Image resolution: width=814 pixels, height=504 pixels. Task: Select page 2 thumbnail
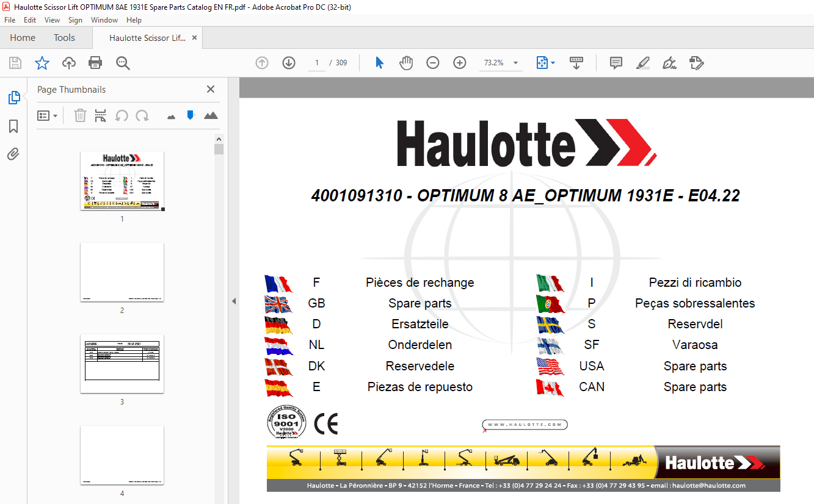[x=122, y=272]
